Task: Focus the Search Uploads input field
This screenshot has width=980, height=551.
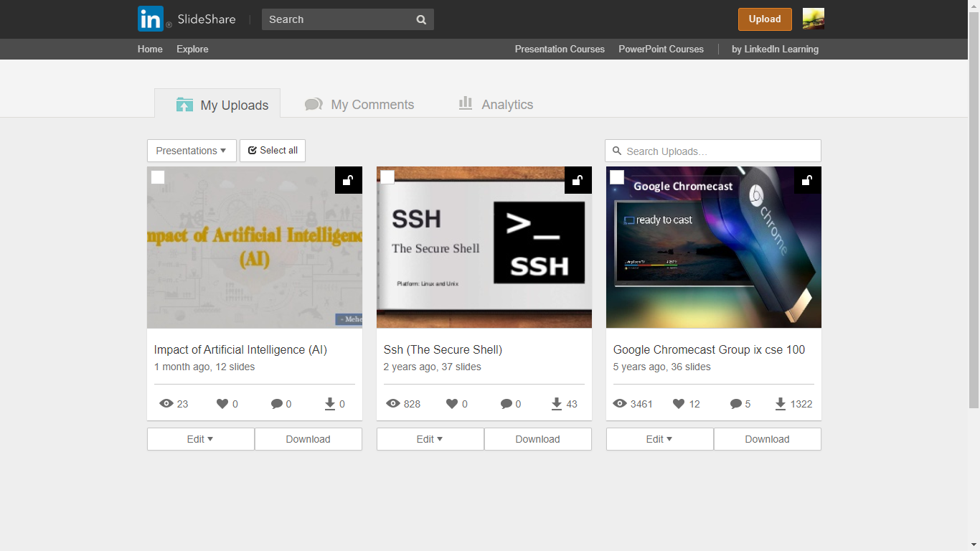Action: pyautogui.click(x=713, y=151)
